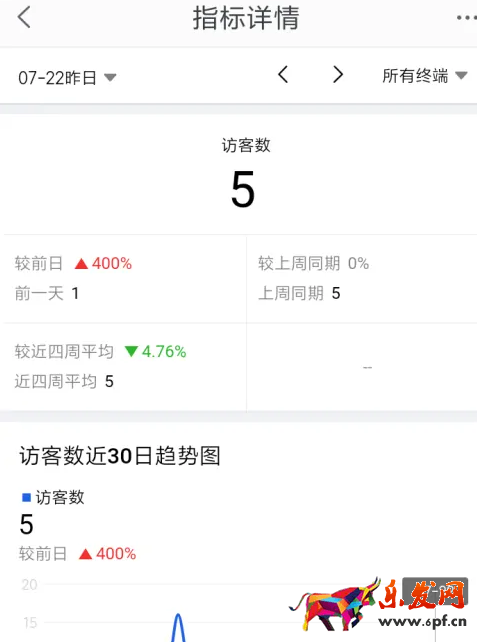Tap the large visitor count number 5
Image resolution: width=477 pixels, height=642 pixels.
click(243, 189)
